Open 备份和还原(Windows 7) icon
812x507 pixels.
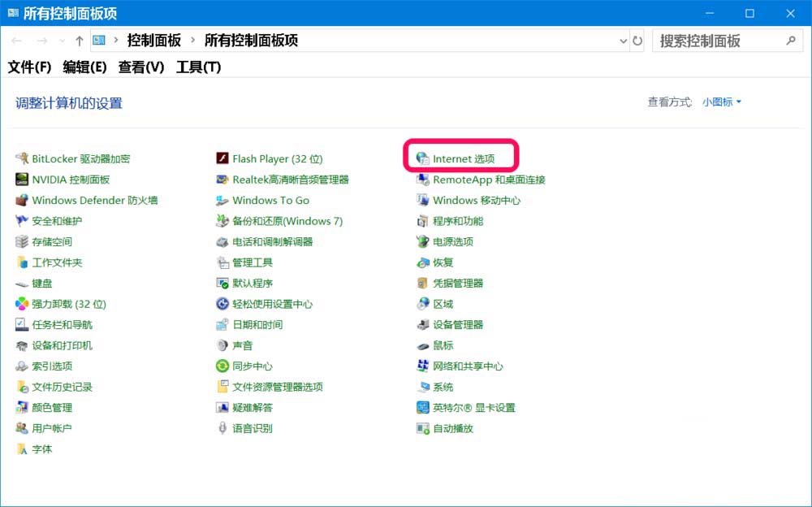222,221
